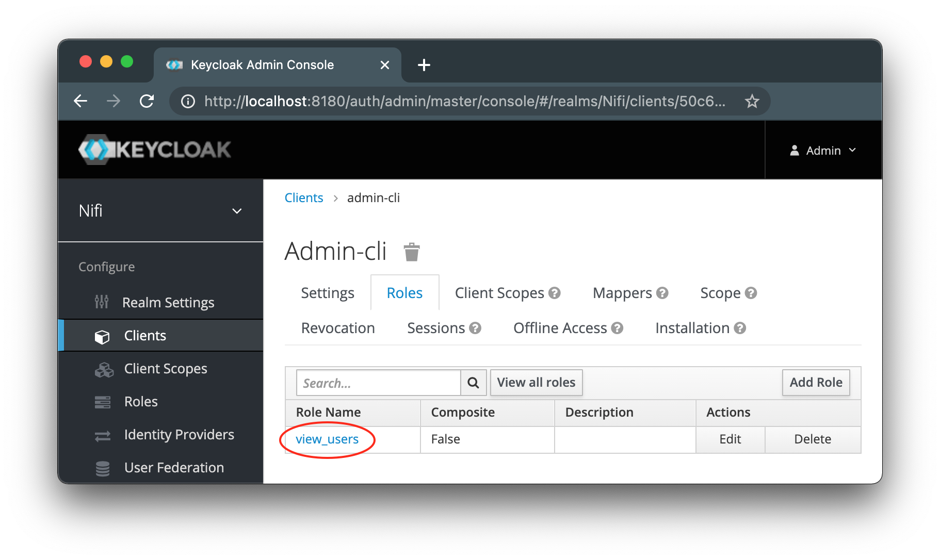This screenshot has height=560, width=940.
Task: Click the Admin user icon
Action: click(x=795, y=150)
